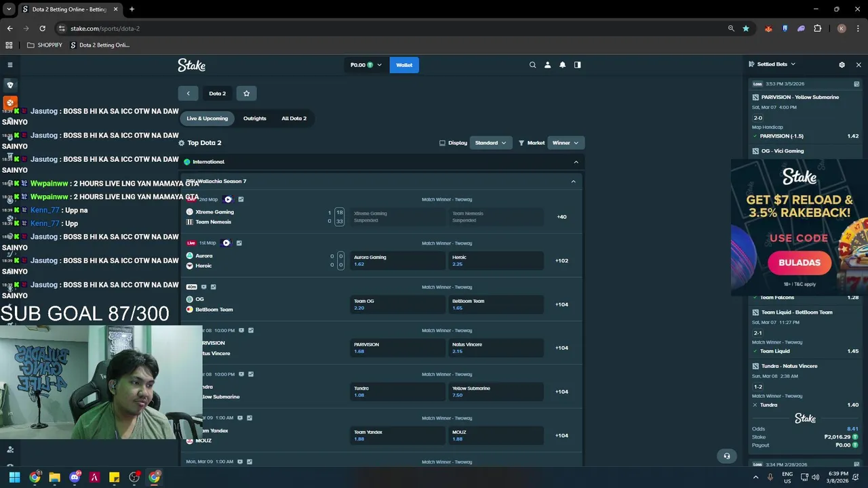Bet on Yellow Submarine at 7.50
This screenshot has height=488, width=868.
[496, 392]
